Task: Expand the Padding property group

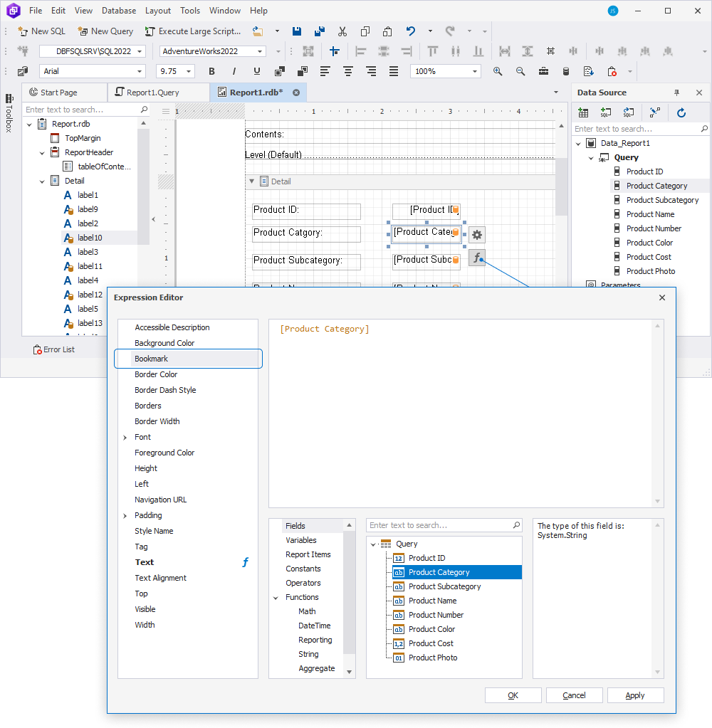Action: tap(125, 516)
